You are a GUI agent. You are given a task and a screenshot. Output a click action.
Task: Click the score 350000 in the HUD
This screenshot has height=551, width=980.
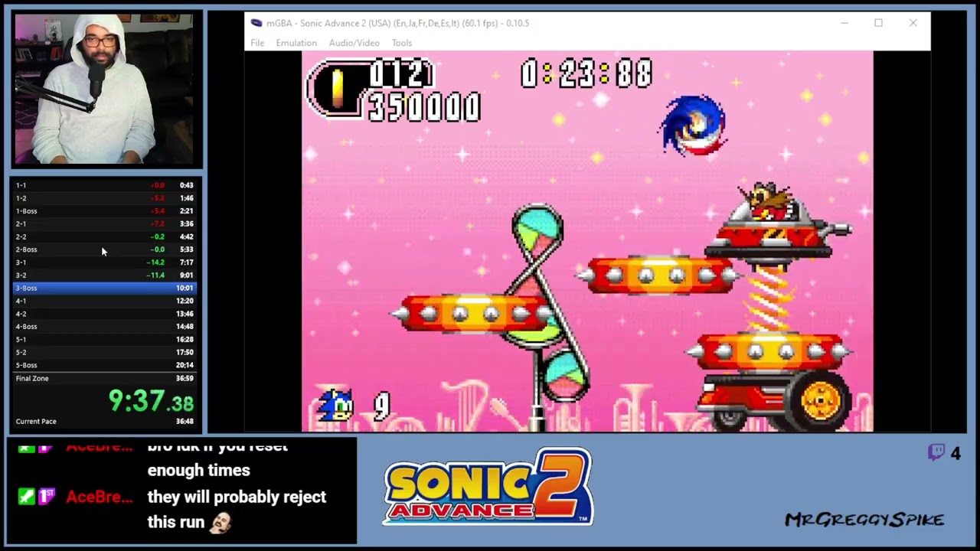click(424, 107)
